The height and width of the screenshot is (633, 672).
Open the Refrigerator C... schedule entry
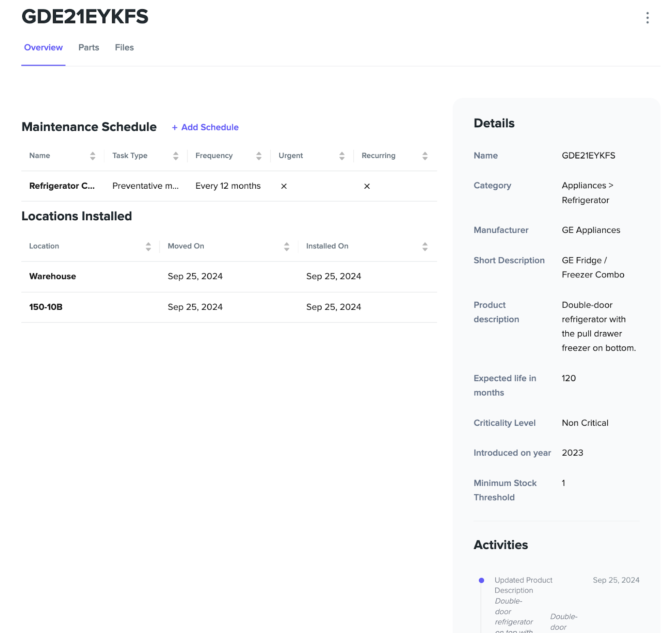(x=62, y=186)
